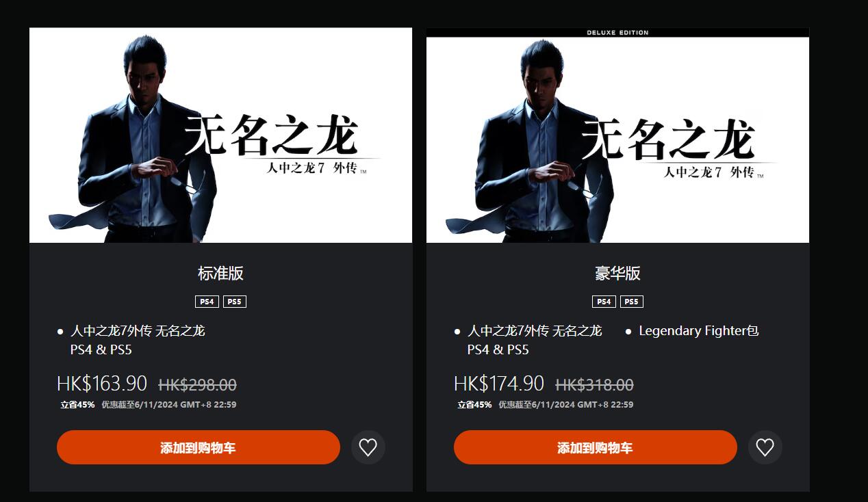The image size is (868, 502).
Task: Add Deluxe Edition to wishlist via heart icon
Action: coord(765,447)
